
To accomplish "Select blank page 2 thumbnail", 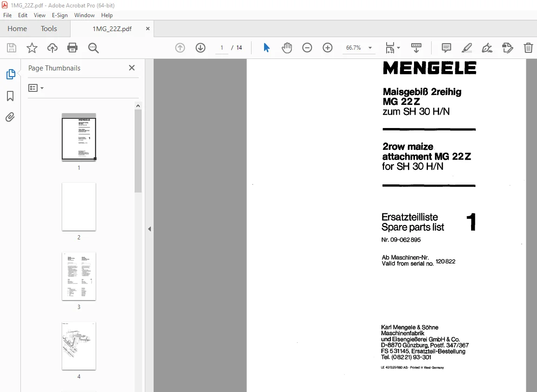I will pyautogui.click(x=79, y=207).
